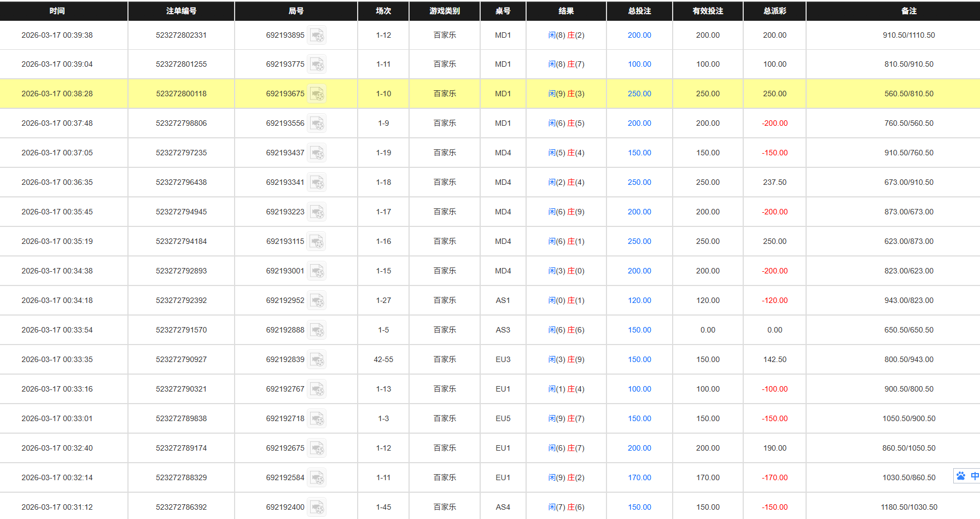Play the replay for game 692193775
980x519 pixels.
(318, 64)
